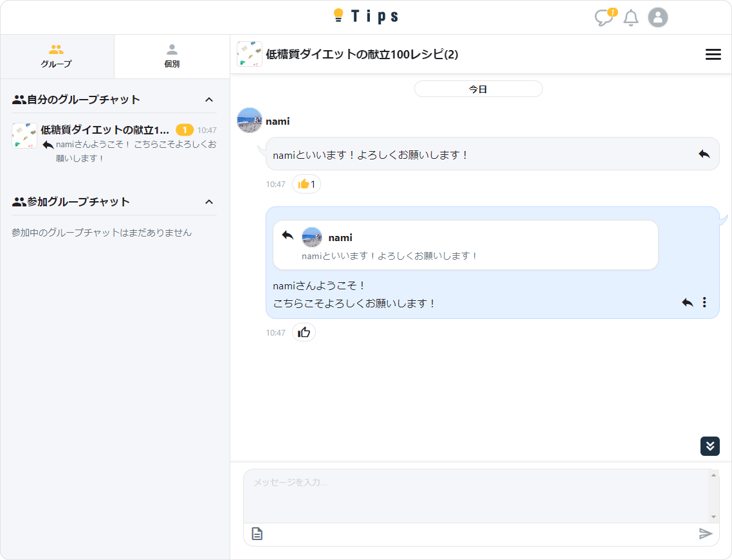
Task: Click the group image in chat header
Action: pos(250,54)
